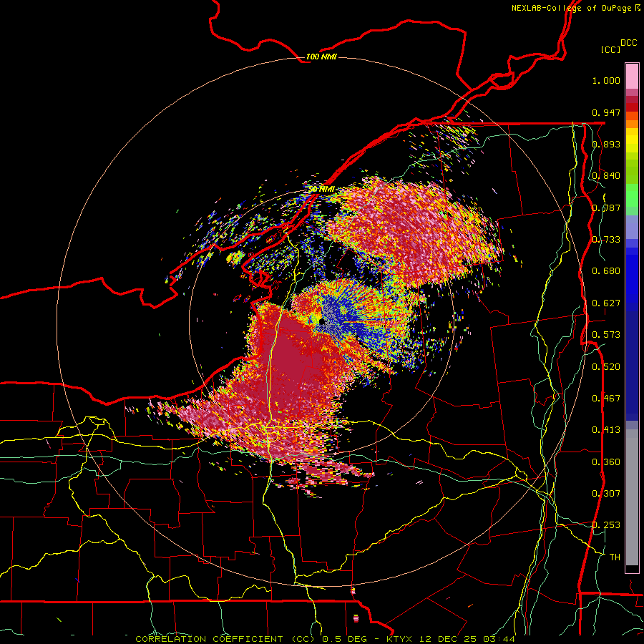Click the 0.840 legend value

tap(606, 176)
